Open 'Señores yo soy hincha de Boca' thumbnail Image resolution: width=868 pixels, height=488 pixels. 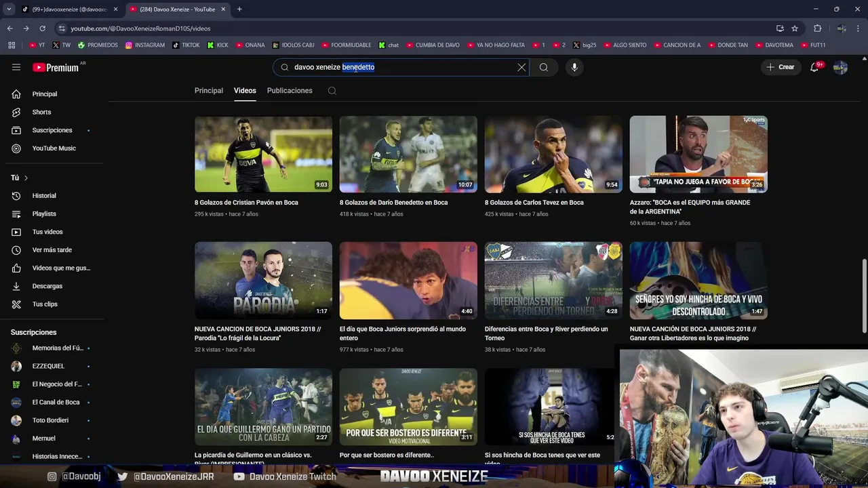(x=698, y=280)
